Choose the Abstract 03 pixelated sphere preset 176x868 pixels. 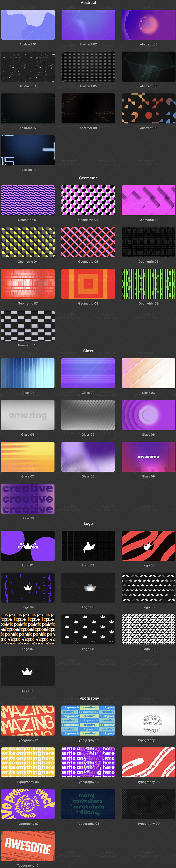click(148, 25)
